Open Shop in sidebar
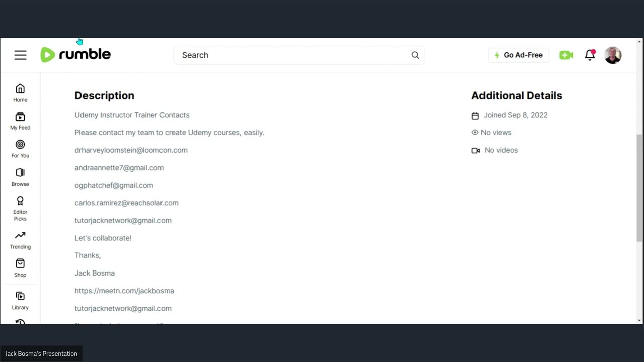The height and width of the screenshot is (362, 644). 20,268
